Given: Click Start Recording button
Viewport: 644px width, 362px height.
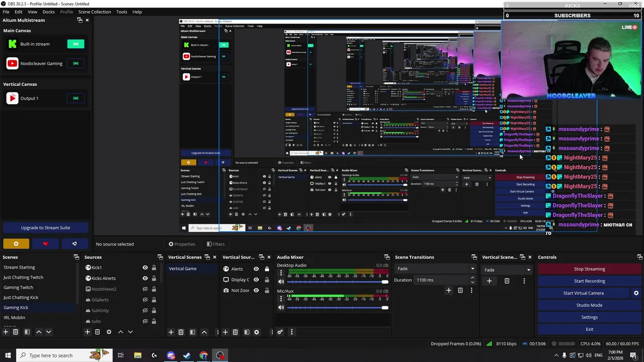Looking at the screenshot, I should point(590,281).
